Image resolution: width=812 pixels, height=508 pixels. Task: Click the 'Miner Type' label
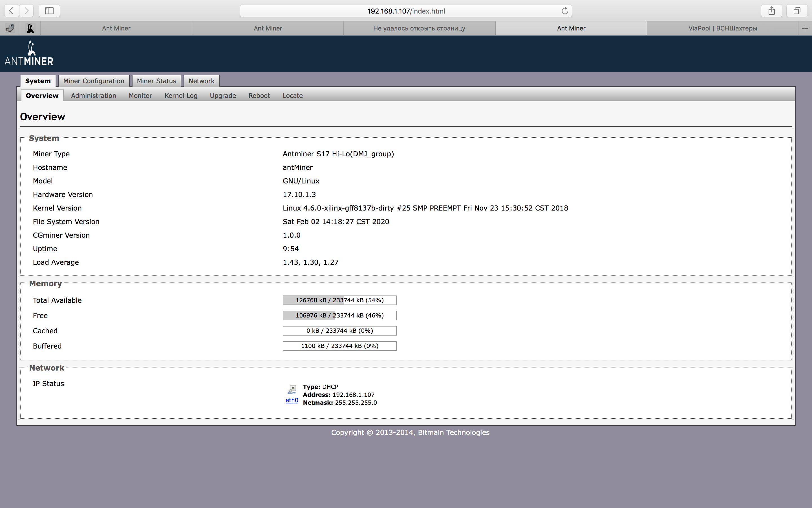click(51, 154)
